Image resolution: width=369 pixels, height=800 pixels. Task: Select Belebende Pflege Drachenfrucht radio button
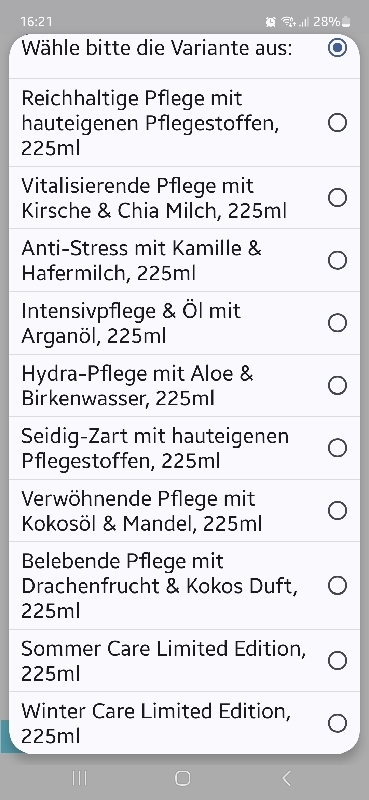[337, 586]
